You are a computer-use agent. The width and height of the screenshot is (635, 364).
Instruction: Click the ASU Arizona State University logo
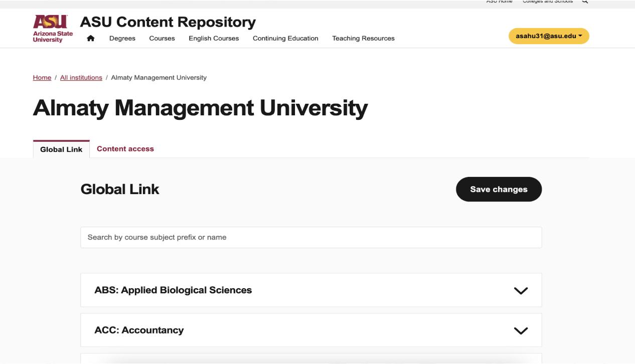pos(53,30)
